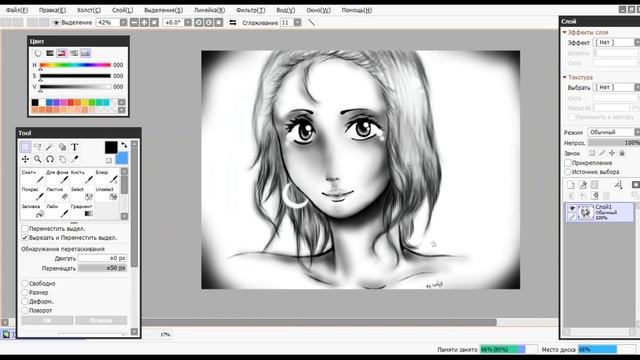Uncheck Вырезать и Переместить выдел.
Image resolution: width=640 pixels, height=360 pixels.
click(x=25, y=238)
